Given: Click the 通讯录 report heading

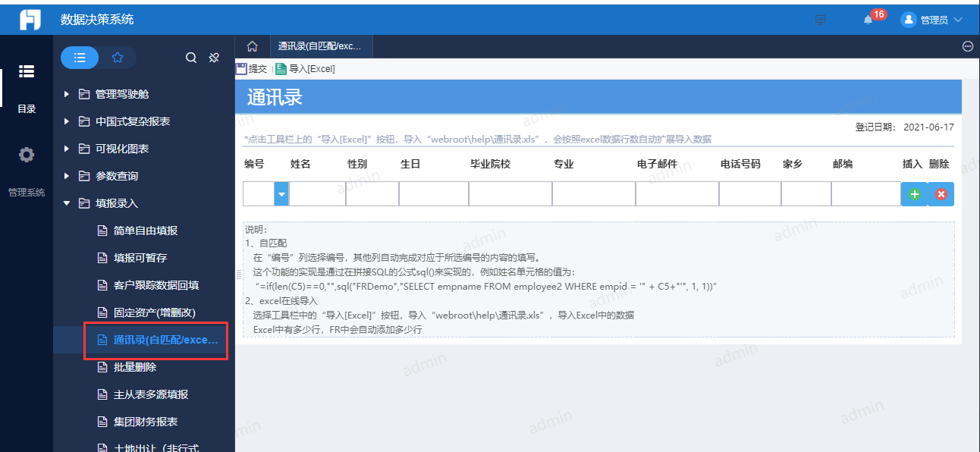Looking at the screenshot, I should click(275, 97).
